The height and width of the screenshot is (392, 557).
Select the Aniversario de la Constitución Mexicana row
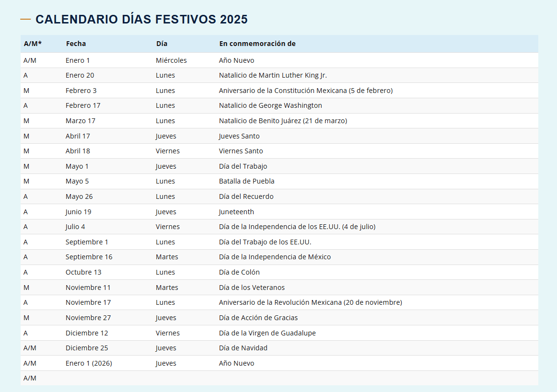(x=305, y=90)
